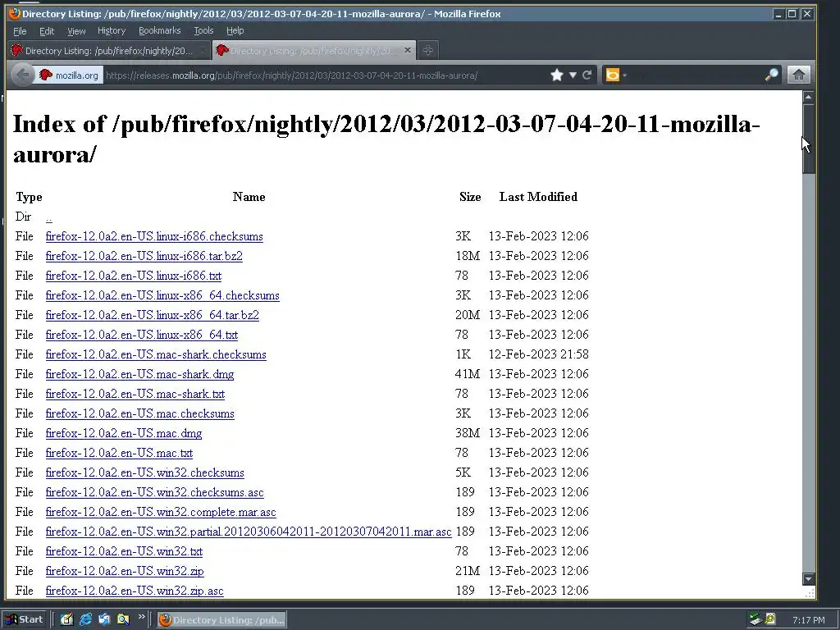Viewport: 840px width, 630px height.
Task: Click first quick launch icon on taskbar
Action: point(66,619)
